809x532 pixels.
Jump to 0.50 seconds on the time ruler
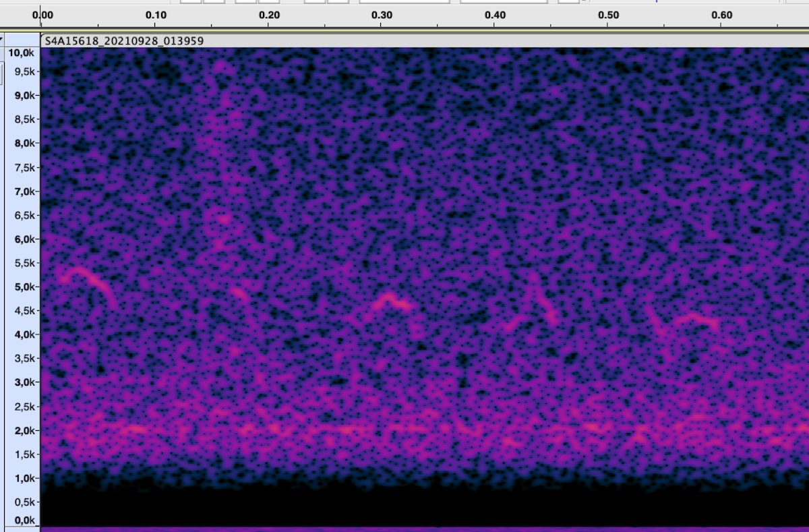609,15
